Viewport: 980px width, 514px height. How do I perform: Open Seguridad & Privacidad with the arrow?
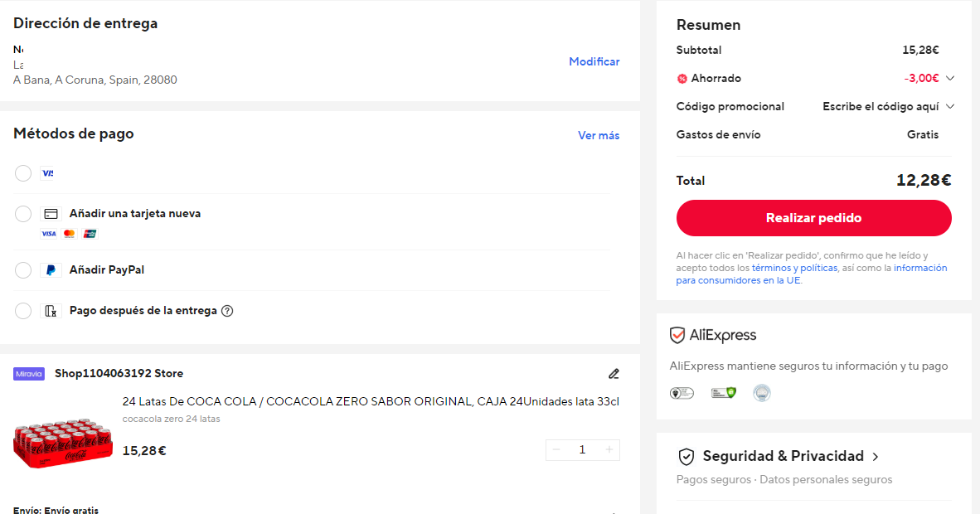876,457
